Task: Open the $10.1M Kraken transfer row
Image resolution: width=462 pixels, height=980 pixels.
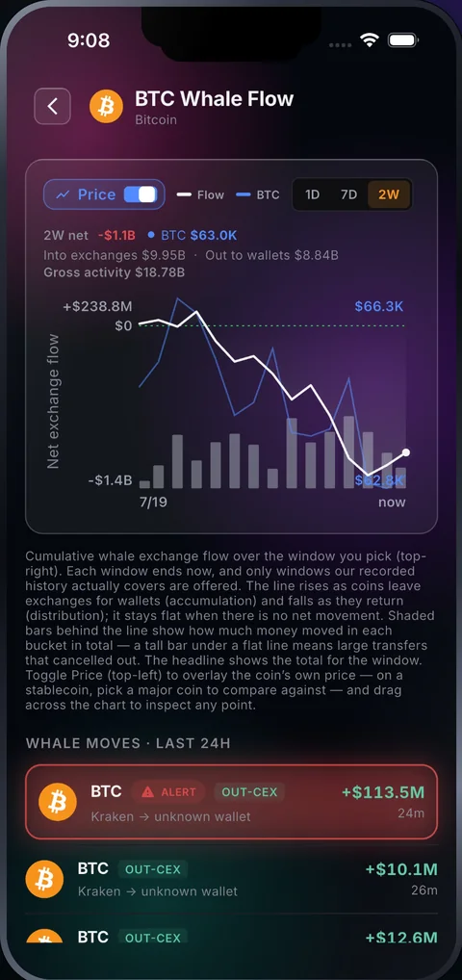Action: coord(231,879)
